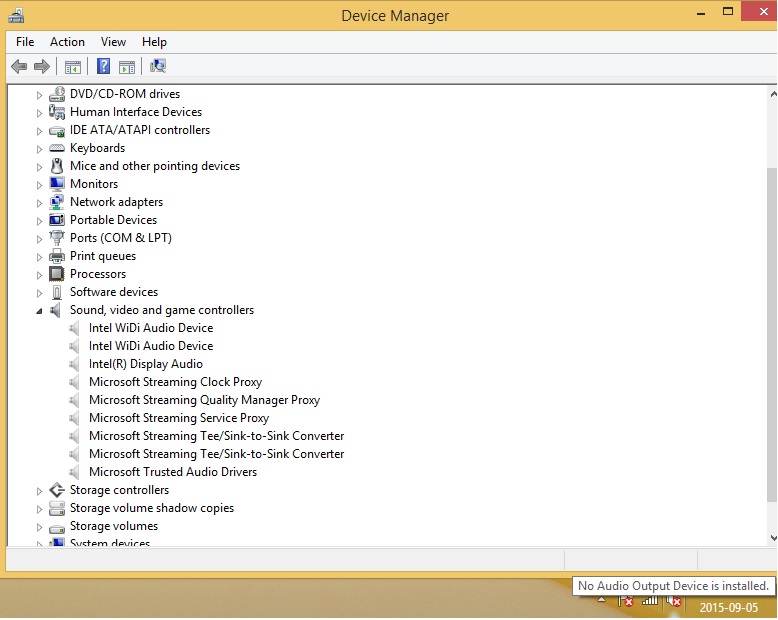Select Microsoft Streaming Clock Proxy

(175, 382)
